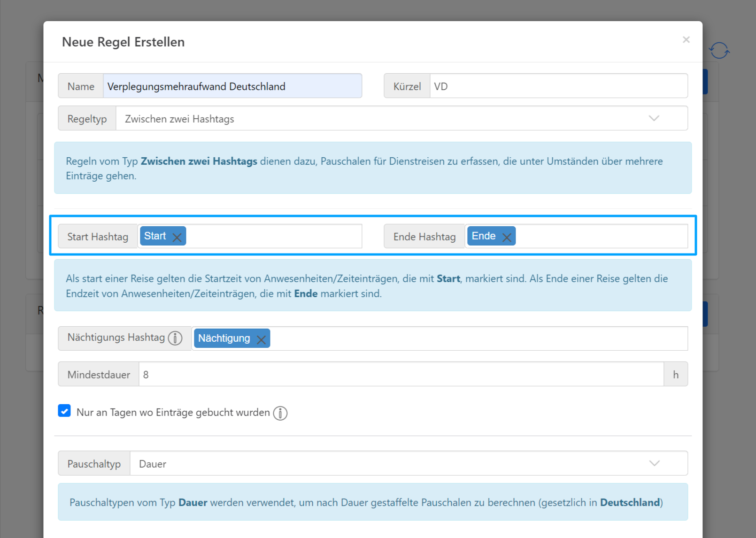Open info icon beside Einträge gebucht checkbox
The image size is (756, 538).
point(280,413)
